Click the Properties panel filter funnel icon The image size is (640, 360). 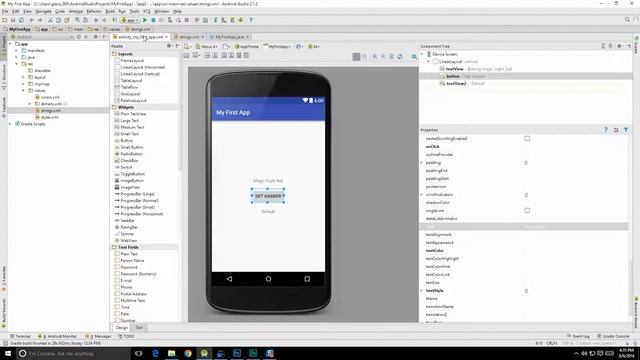(x=626, y=130)
